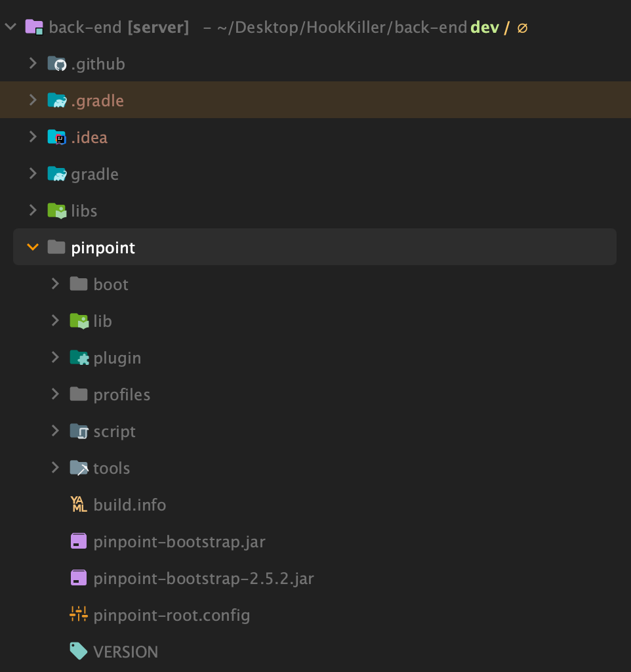The width and height of the screenshot is (631, 672).
Task: Click the empty-set symbol after dev
Action: [522, 28]
